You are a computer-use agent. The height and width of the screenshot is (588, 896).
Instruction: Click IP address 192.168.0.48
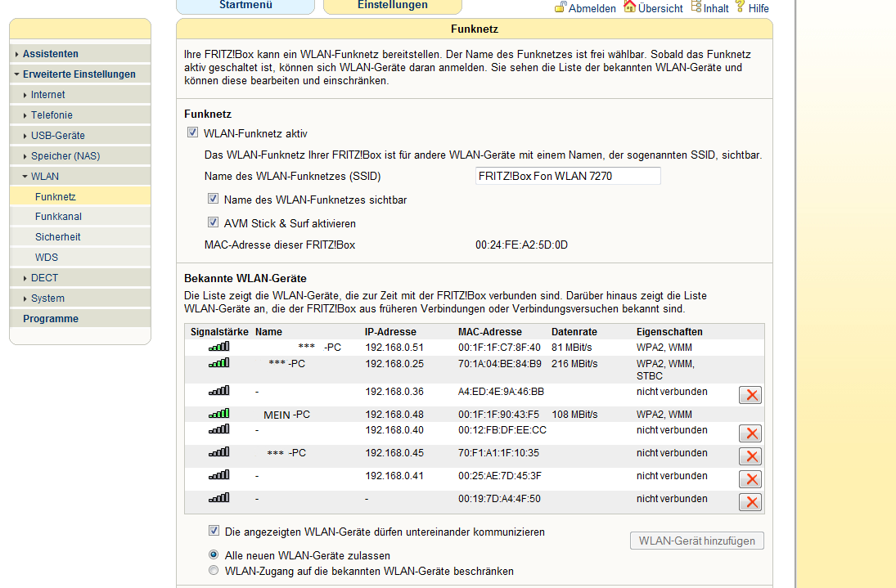click(x=394, y=415)
